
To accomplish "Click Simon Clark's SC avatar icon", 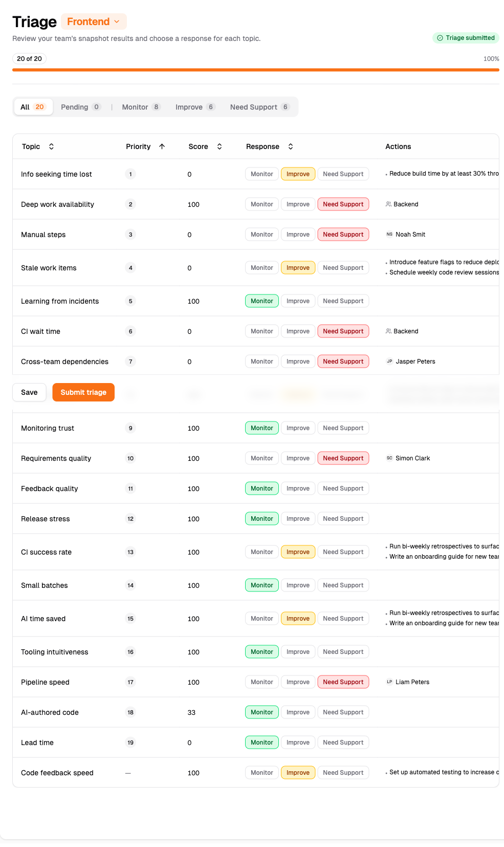I will [389, 458].
